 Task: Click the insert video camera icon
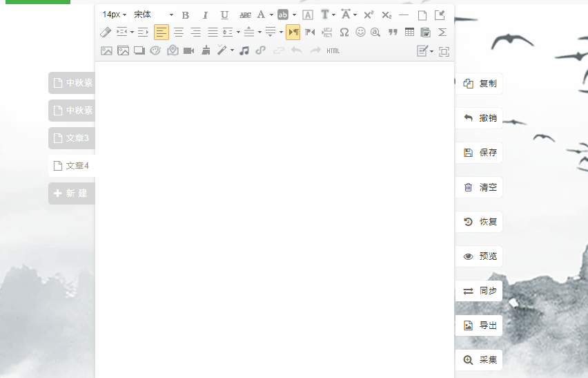pyautogui.click(x=188, y=50)
